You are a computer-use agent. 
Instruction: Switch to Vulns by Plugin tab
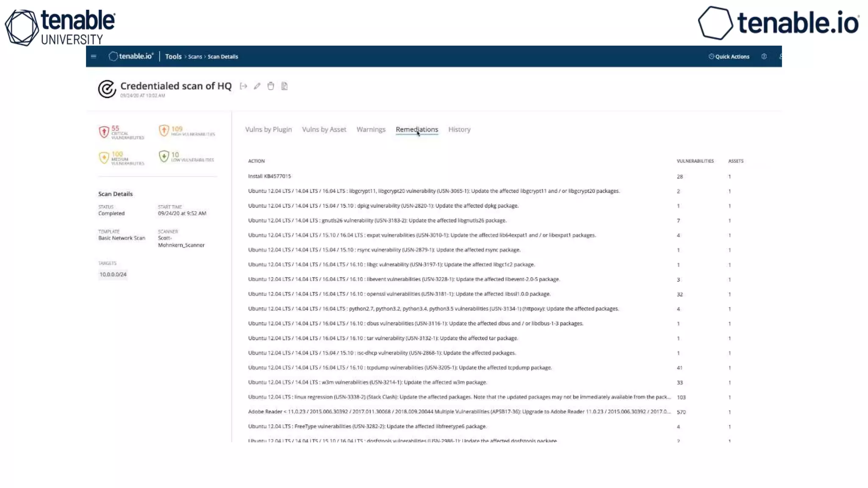(x=268, y=130)
